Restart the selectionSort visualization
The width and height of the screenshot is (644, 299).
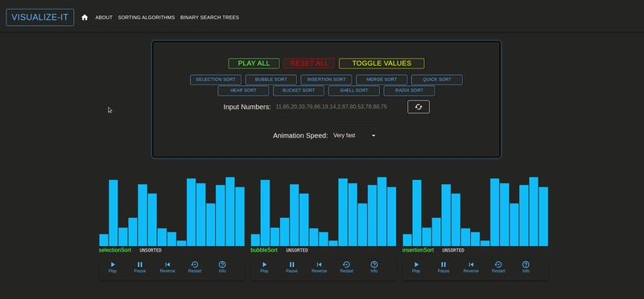195,267
